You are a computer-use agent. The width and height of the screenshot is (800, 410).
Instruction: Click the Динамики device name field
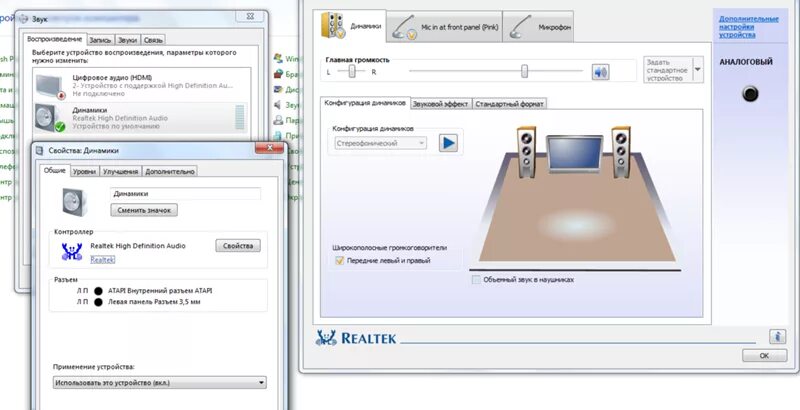coord(186,194)
